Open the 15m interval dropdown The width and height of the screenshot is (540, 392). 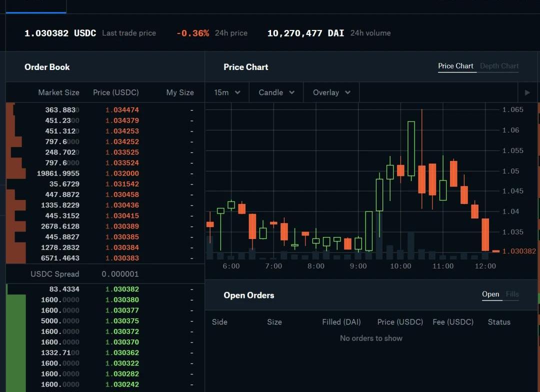click(x=227, y=92)
